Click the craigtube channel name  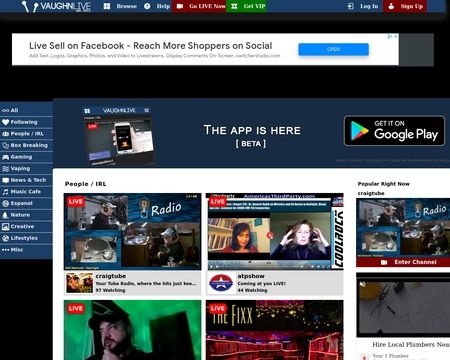click(x=111, y=276)
